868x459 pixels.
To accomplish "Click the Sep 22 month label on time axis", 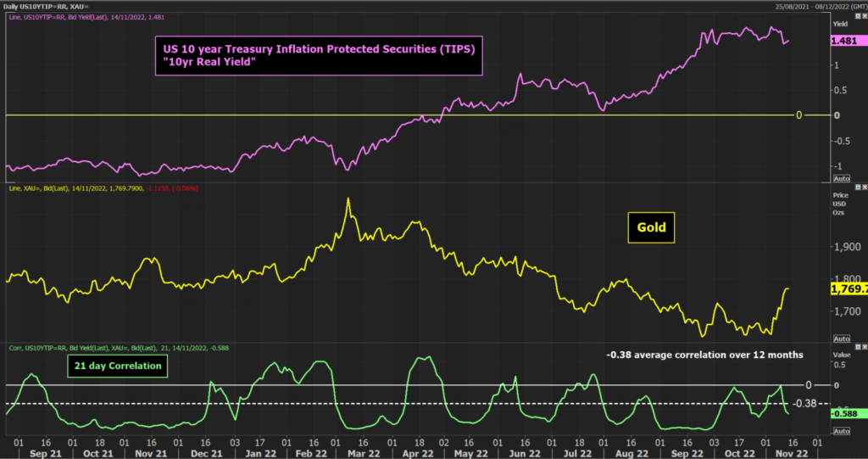I will click(687, 453).
